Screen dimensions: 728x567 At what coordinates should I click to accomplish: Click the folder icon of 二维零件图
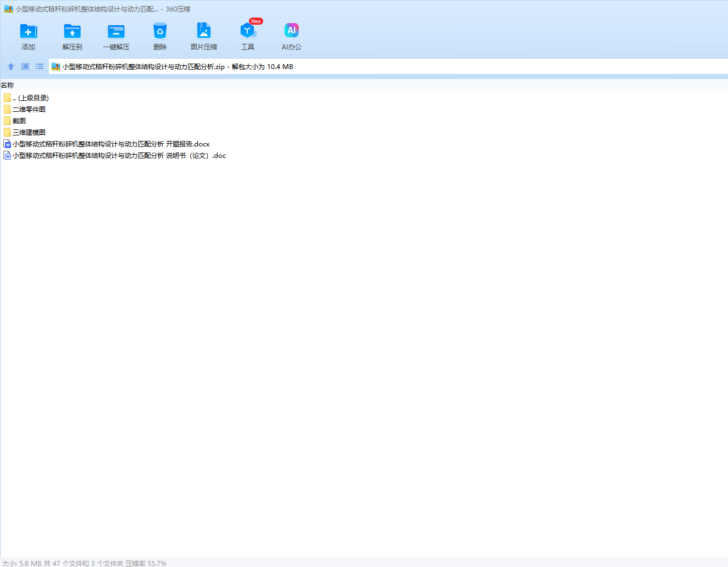[x=7, y=109]
